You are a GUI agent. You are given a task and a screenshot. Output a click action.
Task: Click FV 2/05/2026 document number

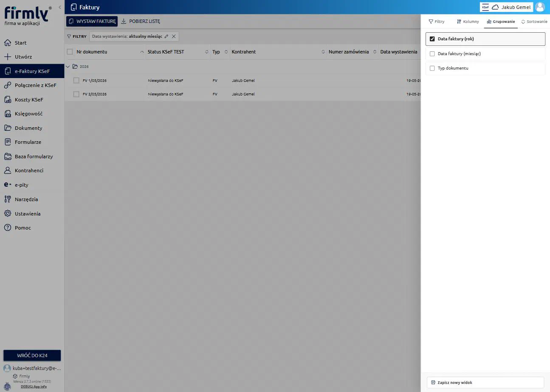click(x=95, y=94)
